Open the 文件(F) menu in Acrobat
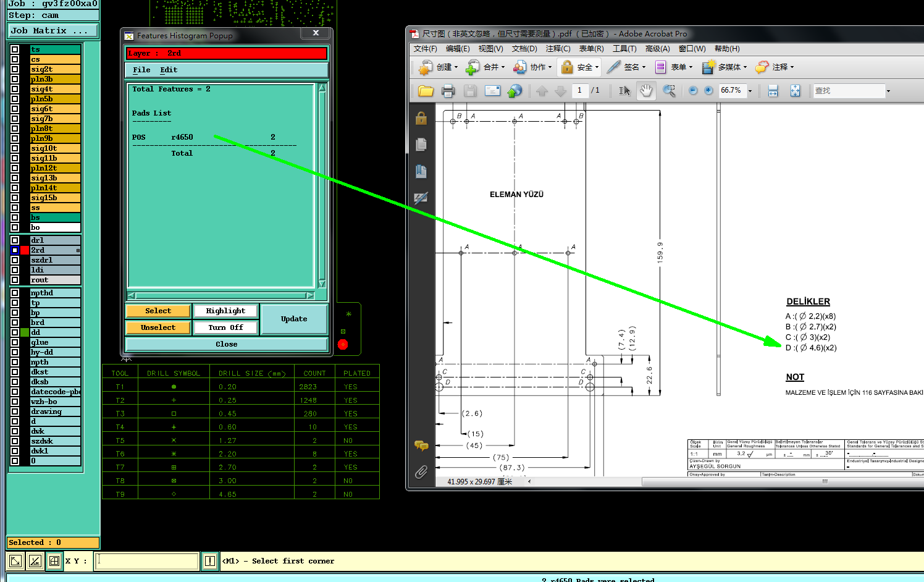This screenshot has width=924, height=582. point(426,49)
